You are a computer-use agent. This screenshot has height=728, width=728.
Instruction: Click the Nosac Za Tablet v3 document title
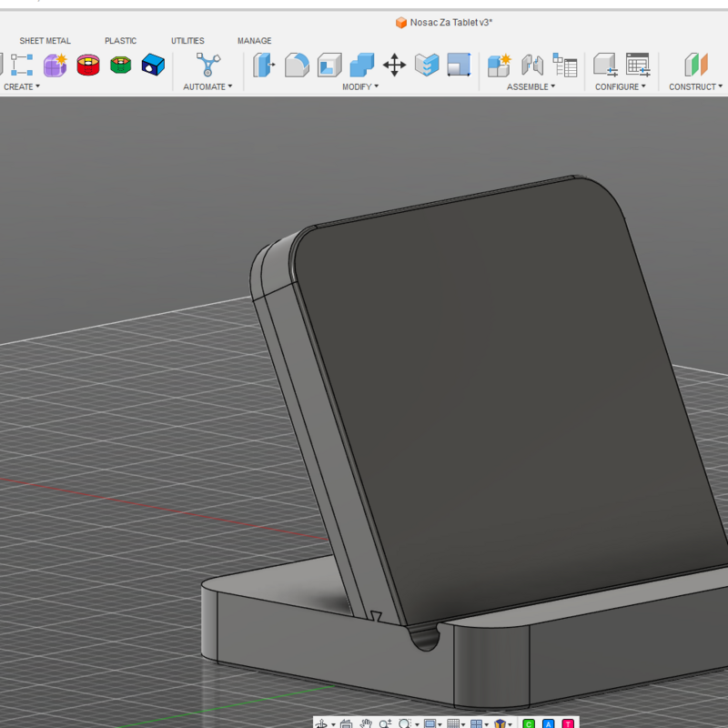tap(450, 22)
